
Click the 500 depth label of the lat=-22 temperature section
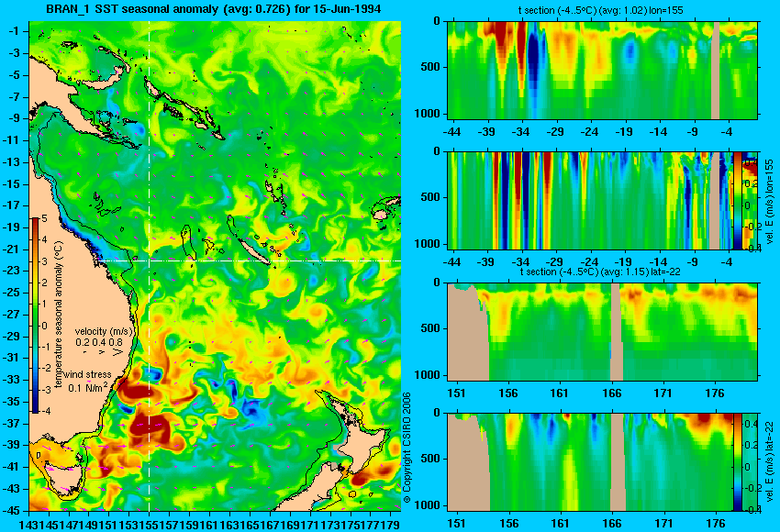point(430,328)
